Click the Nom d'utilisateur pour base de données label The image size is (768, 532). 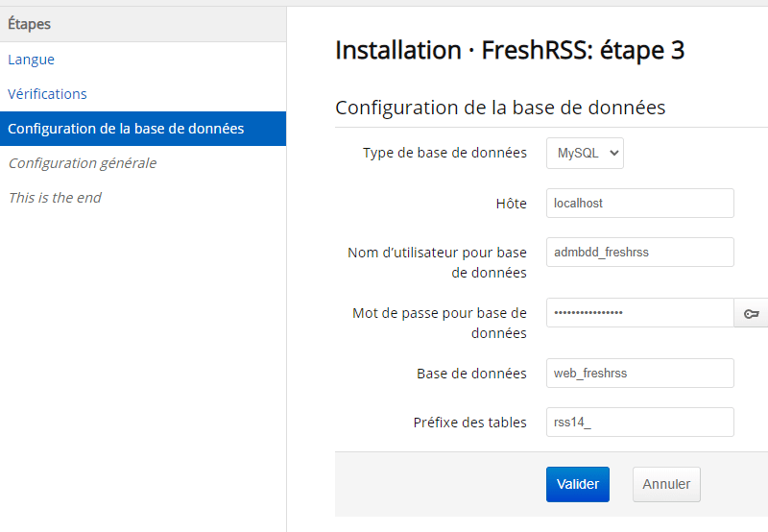[x=437, y=262]
